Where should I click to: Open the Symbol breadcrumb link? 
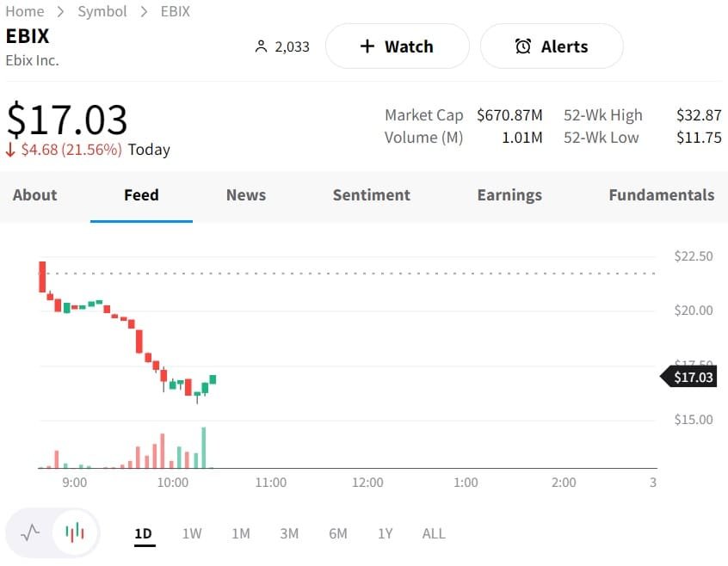click(102, 11)
